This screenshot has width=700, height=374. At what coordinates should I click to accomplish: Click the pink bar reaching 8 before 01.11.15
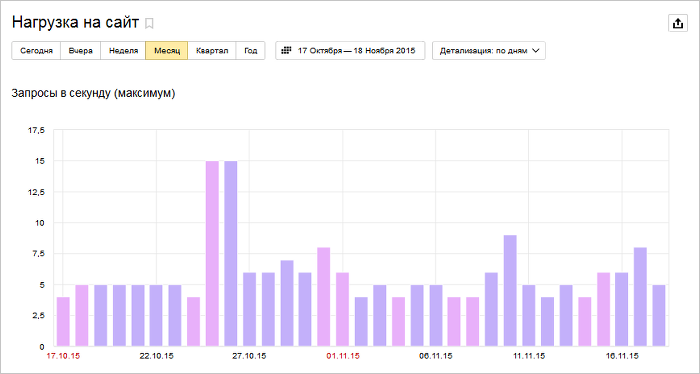click(x=324, y=297)
